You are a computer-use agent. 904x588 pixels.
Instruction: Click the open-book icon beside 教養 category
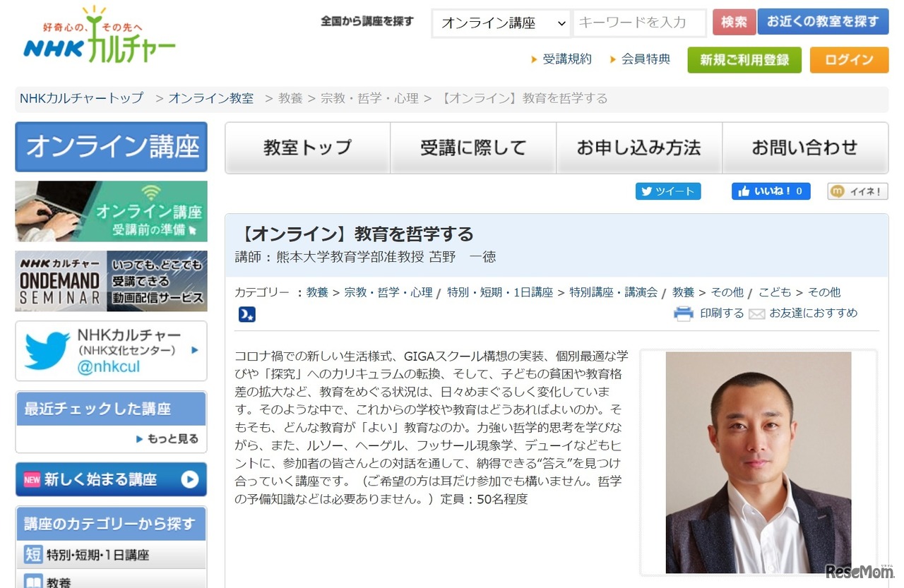32,583
